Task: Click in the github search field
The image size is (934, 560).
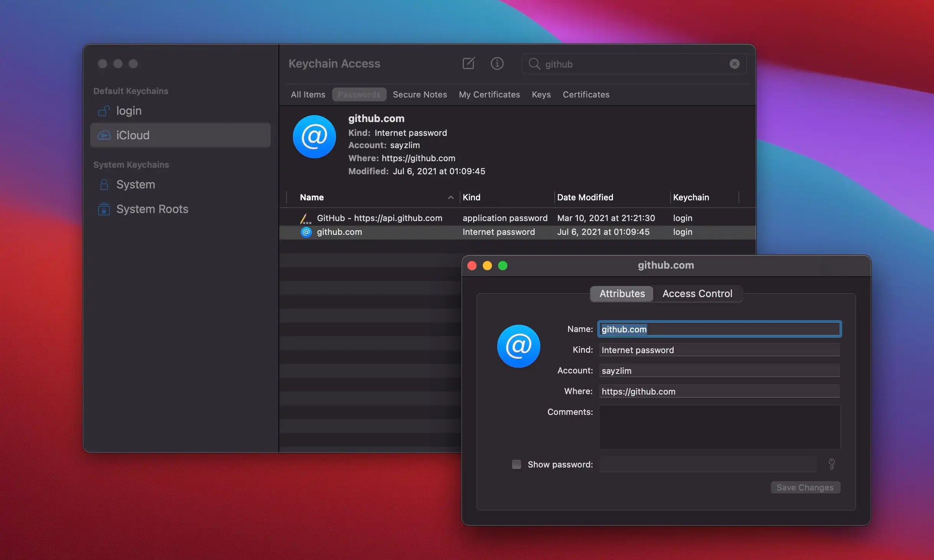Action: (x=634, y=64)
